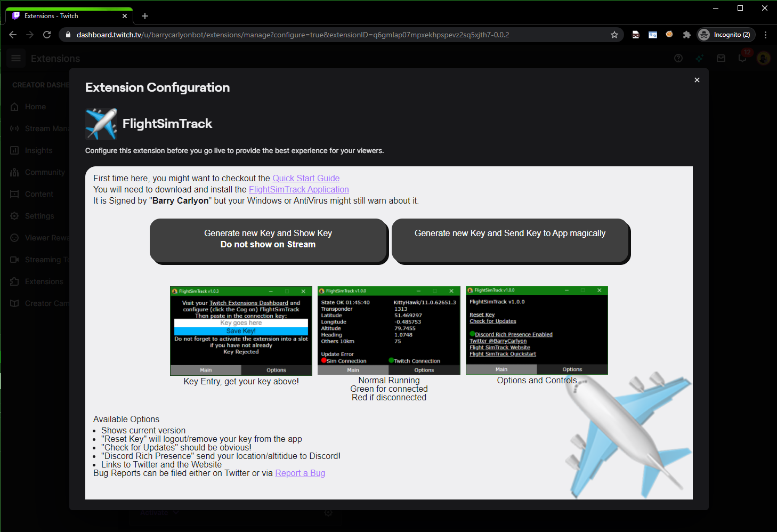Image resolution: width=777 pixels, height=532 pixels.
Task: Click the Options and Controls screenshot
Action: [537, 331]
